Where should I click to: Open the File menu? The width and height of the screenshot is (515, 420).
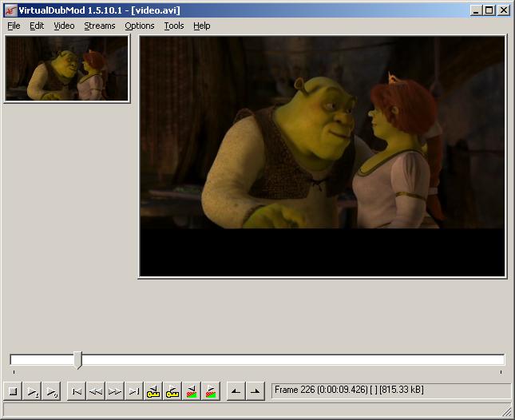14,26
